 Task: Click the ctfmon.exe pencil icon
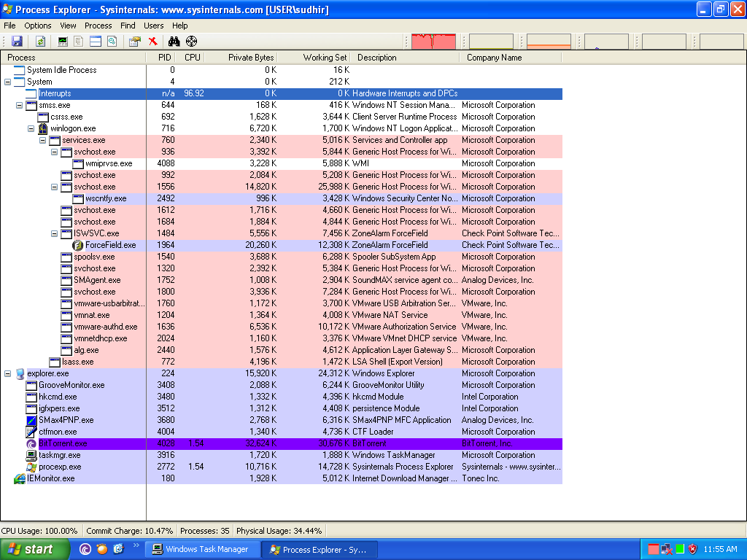coord(31,432)
